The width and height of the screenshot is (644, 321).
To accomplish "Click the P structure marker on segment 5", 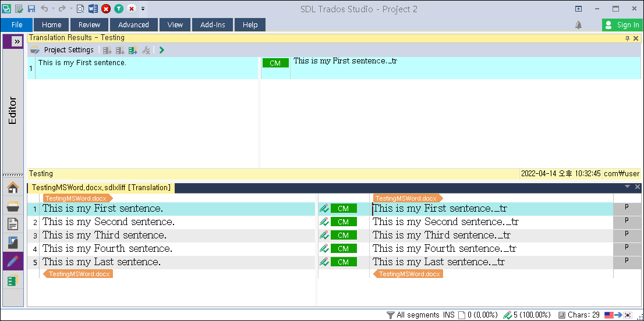I will click(627, 260).
